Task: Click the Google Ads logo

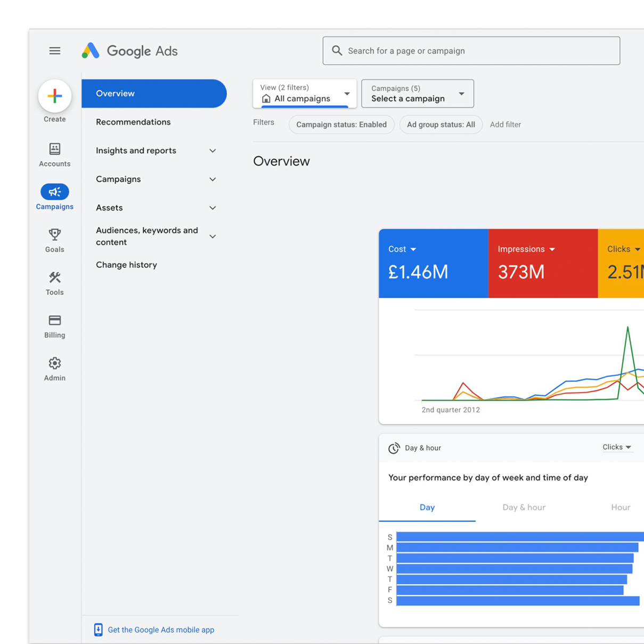Action: (129, 51)
